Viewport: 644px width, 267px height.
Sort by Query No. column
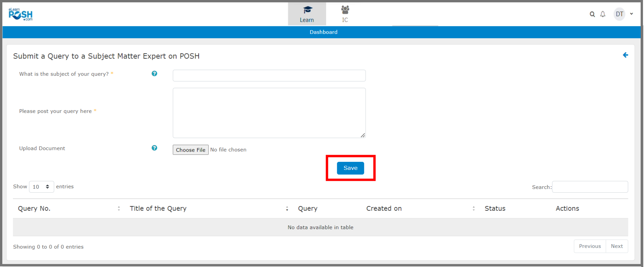tap(119, 209)
